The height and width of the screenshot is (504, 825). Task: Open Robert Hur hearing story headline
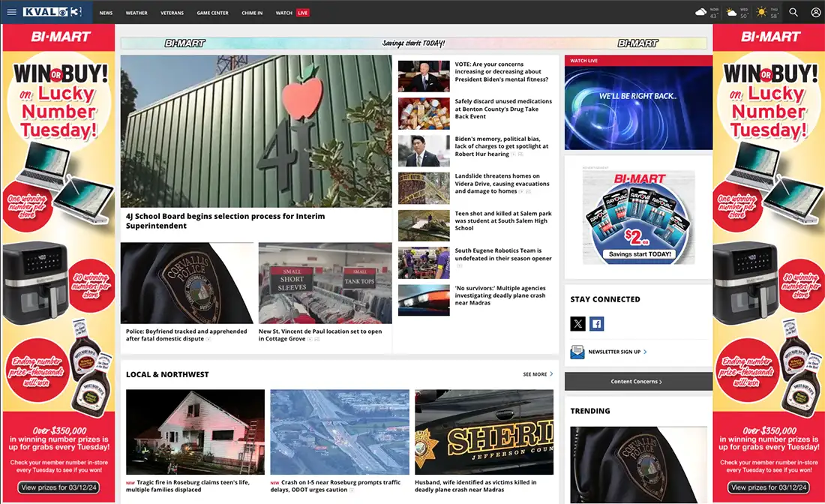[x=502, y=146]
